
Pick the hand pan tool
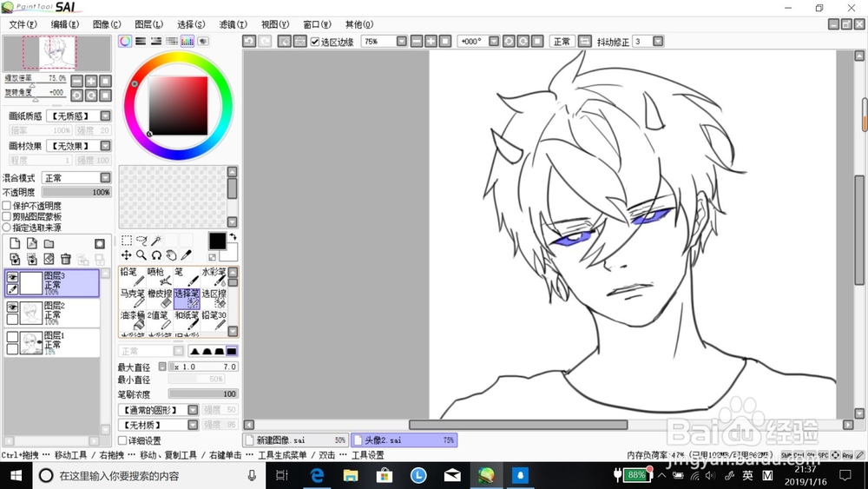coord(172,254)
